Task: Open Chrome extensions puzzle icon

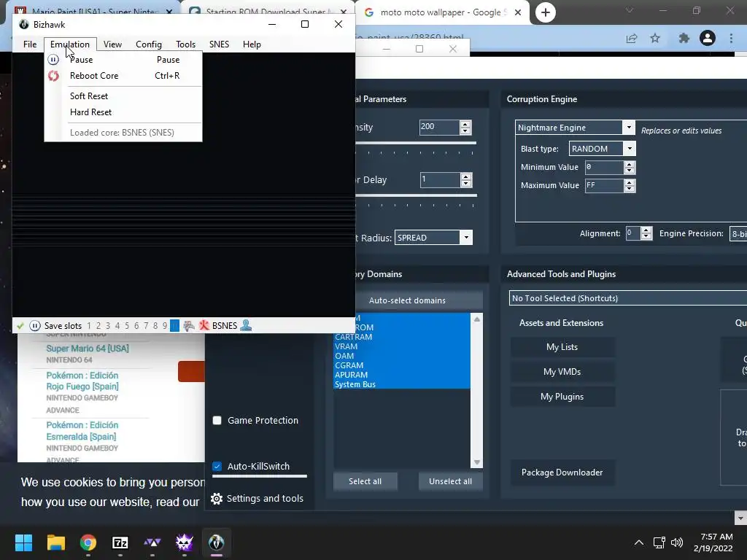Action: [x=684, y=38]
